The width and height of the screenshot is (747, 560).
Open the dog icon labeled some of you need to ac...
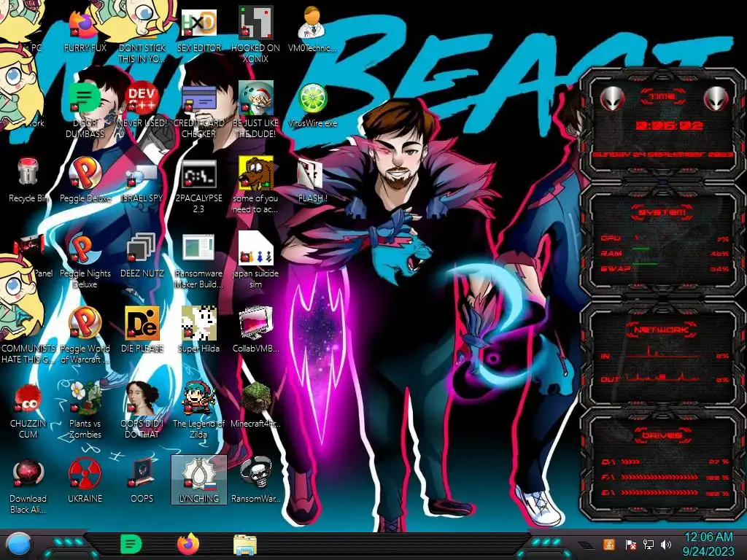pyautogui.click(x=255, y=186)
